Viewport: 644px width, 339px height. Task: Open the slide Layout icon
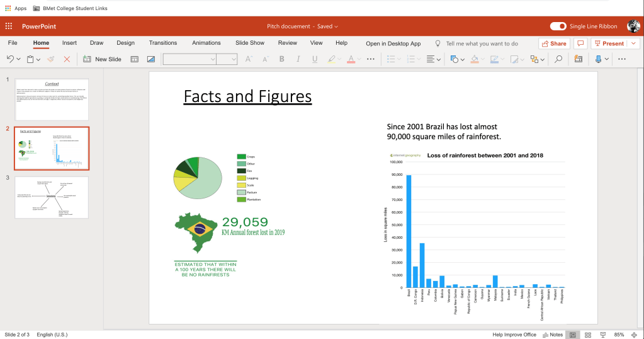[134, 59]
